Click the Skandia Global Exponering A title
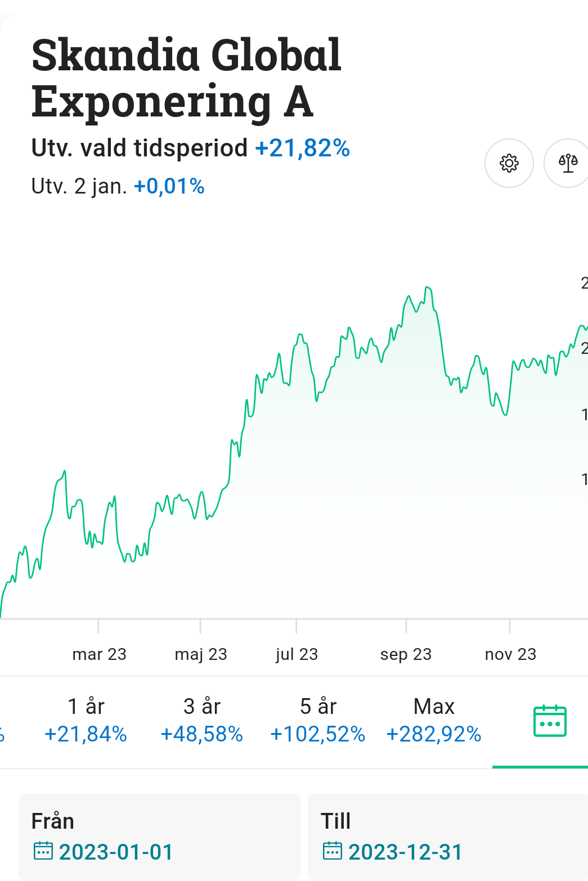 [x=186, y=78]
